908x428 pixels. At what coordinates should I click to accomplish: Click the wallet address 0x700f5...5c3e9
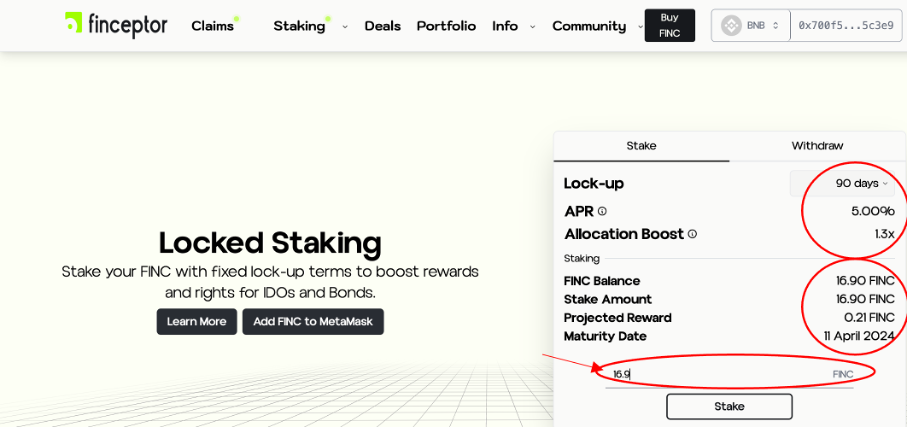[846, 25]
